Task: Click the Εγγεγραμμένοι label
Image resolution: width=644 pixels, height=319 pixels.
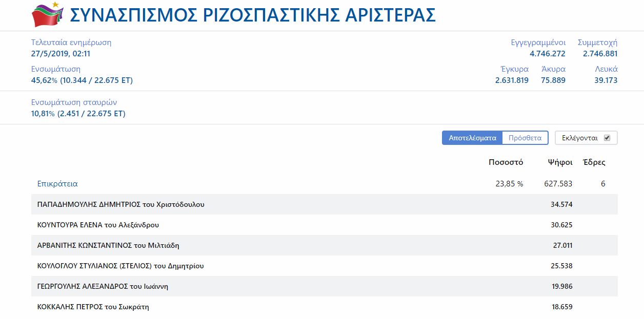Action: (x=538, y=42)
